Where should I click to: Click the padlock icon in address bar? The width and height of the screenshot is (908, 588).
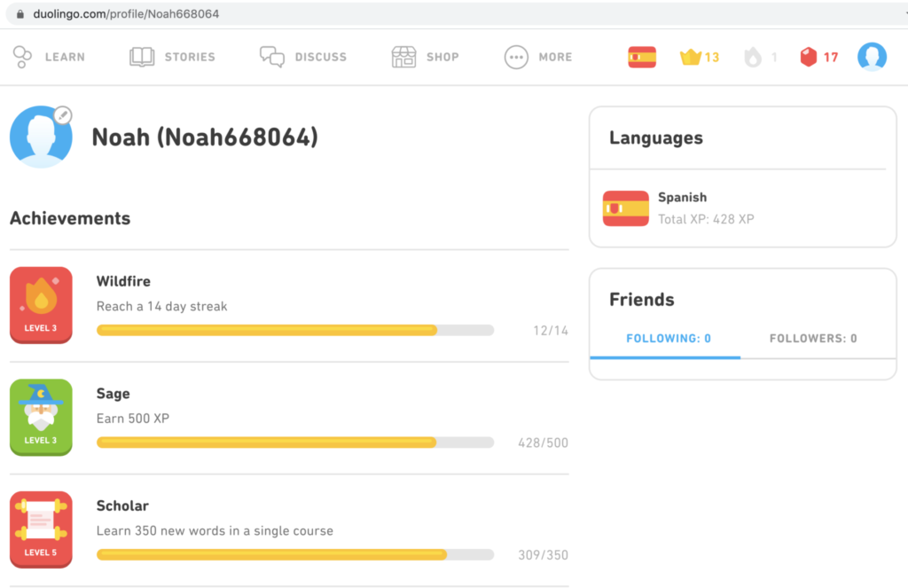point(20,14)
